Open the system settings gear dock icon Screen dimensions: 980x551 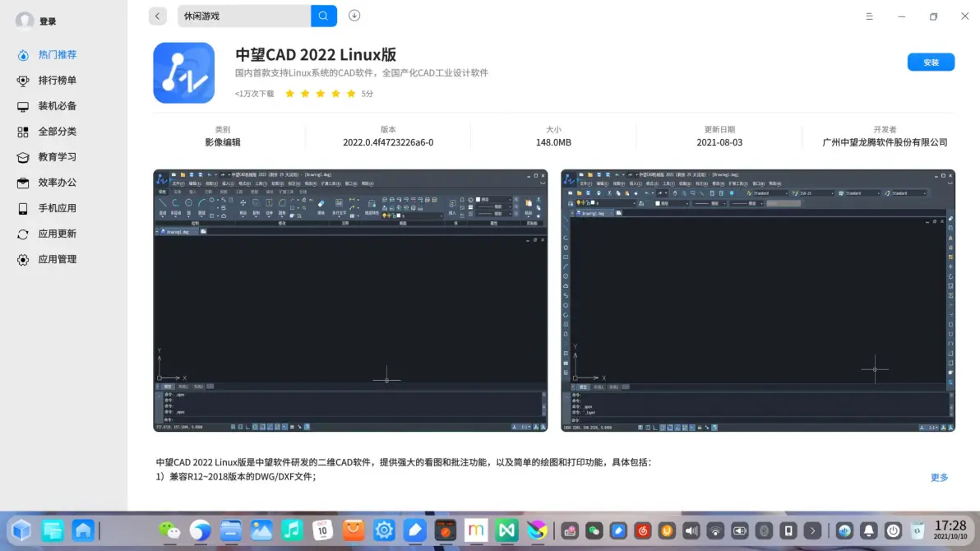384,531
